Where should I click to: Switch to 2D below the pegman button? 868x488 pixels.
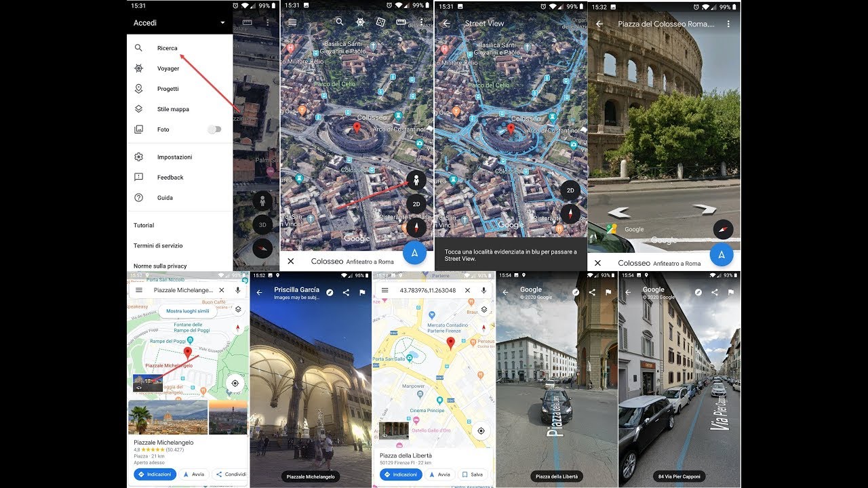click(416, 204)
